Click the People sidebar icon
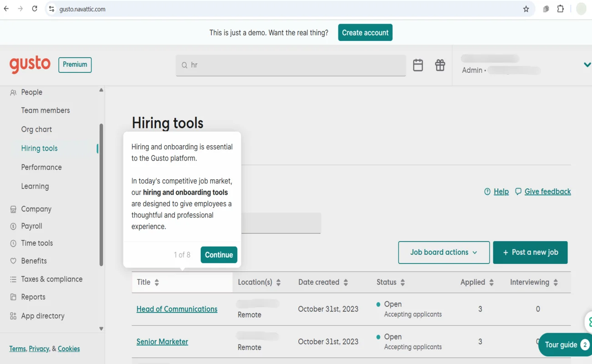The image size is (592, 364). (13, 92)
